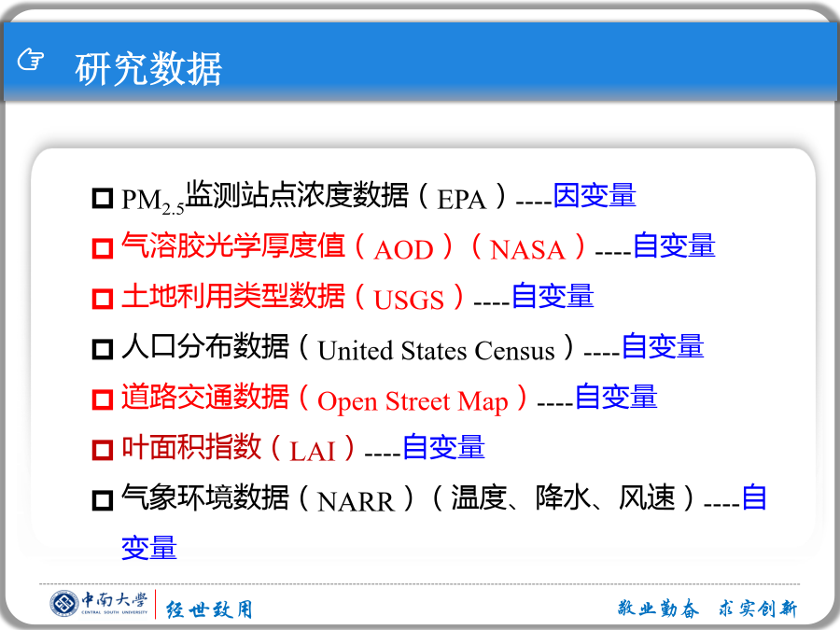Click the text PM2.5监测站点浓度数据
840x630 pixels.
tap(265, 197)
